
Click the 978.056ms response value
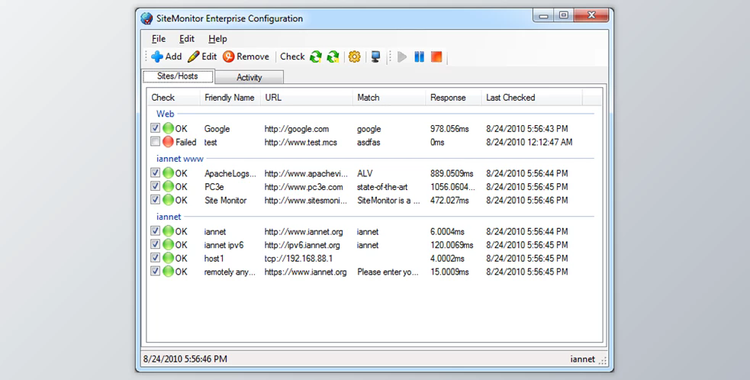tap(450, 129)
